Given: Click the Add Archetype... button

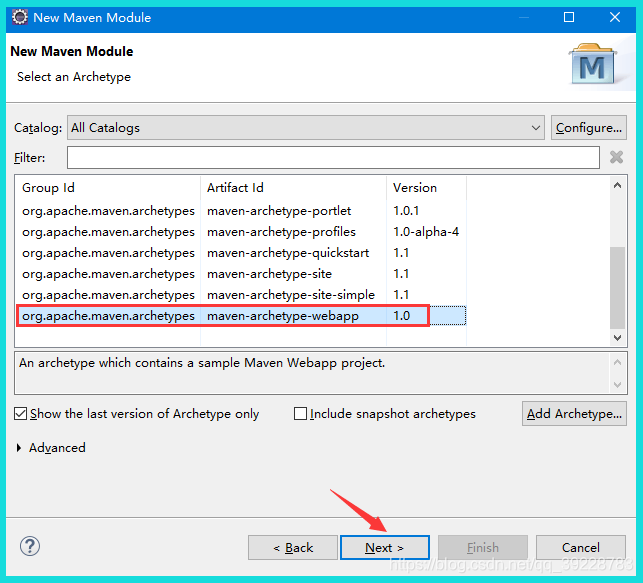Looking at the screenshot, I should click(574, 414).
